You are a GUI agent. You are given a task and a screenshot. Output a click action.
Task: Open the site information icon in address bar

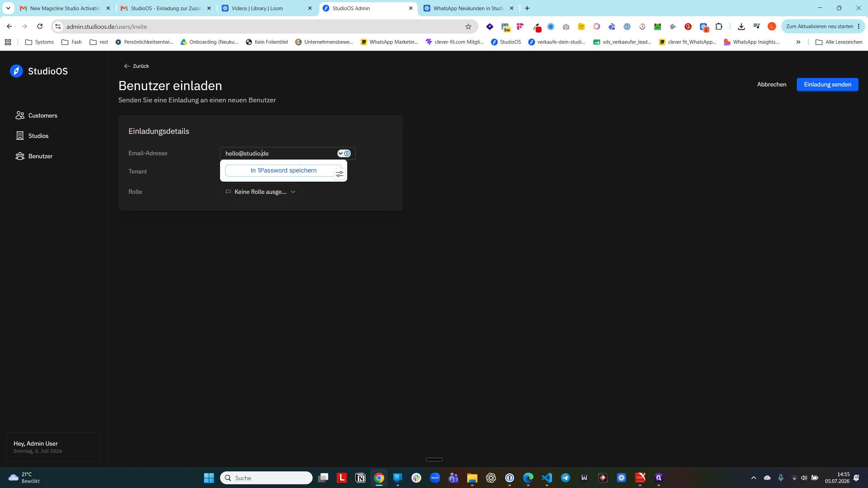(58, 26)
